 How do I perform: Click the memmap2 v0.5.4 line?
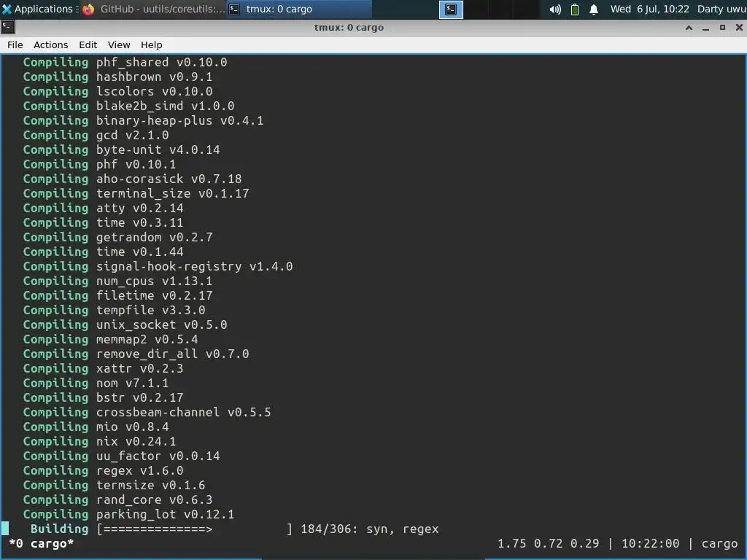(x=111, y=339)
